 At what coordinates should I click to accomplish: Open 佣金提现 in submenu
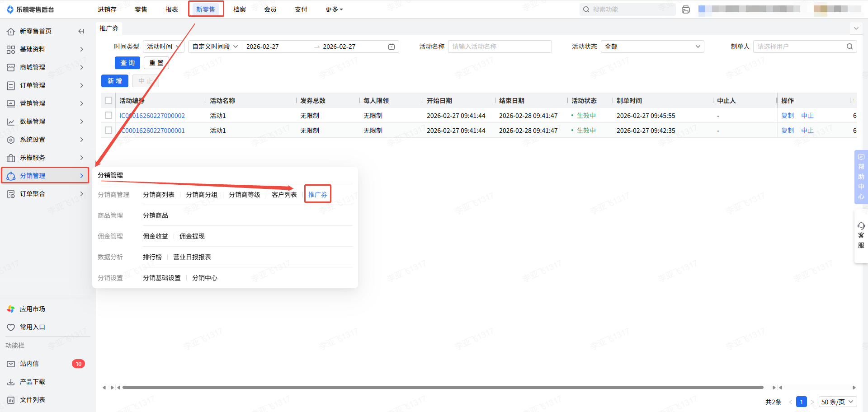[192, 236]
